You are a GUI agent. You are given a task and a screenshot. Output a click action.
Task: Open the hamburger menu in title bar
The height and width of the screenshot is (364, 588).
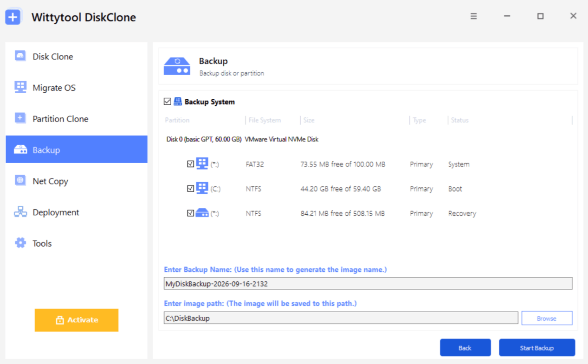coord(473,16)
